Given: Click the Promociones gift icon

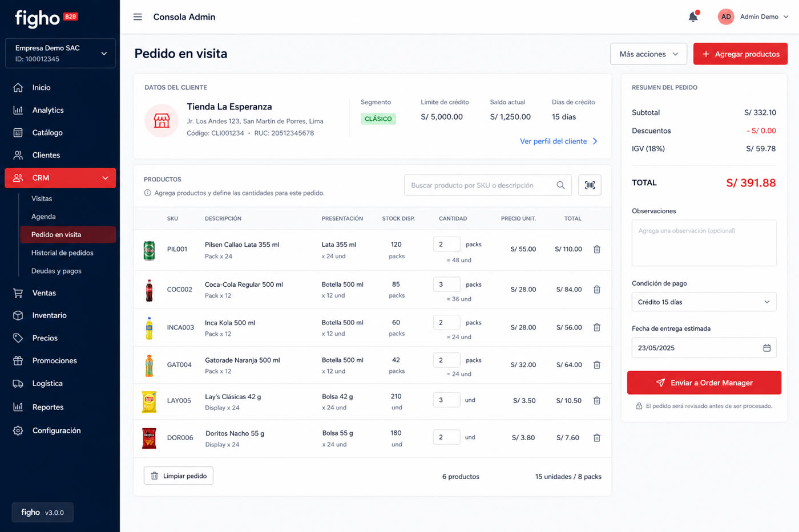Looking at the screenshot, I should [18, 361].
